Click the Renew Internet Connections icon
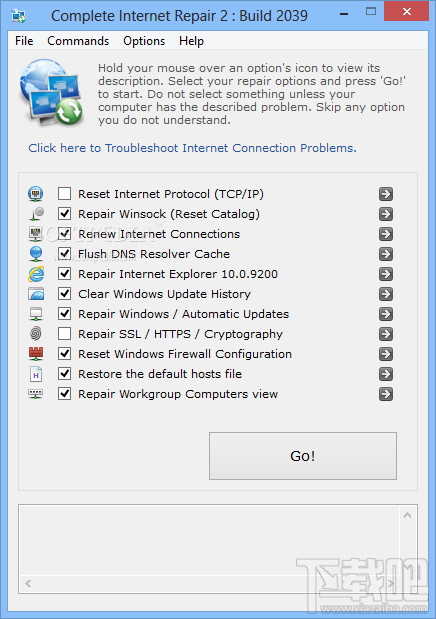Viewport: 436px width, 619px height. [36, 234]
